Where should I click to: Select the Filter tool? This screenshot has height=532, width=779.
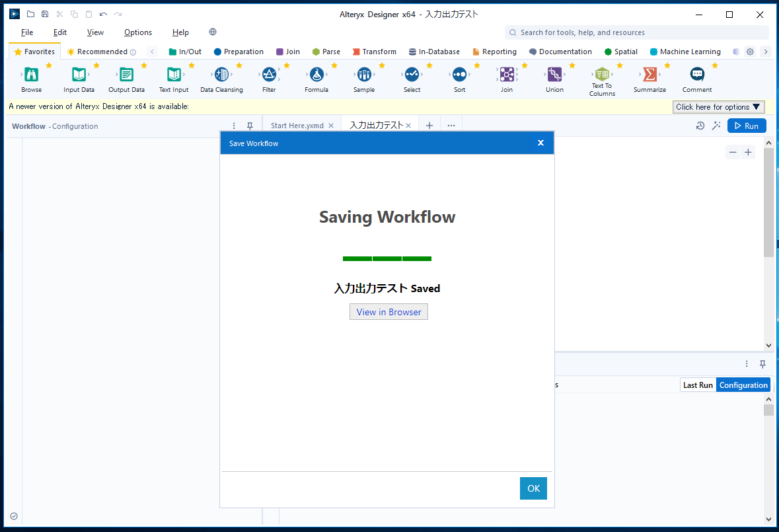pyautogui.click(x=268, y=75)
